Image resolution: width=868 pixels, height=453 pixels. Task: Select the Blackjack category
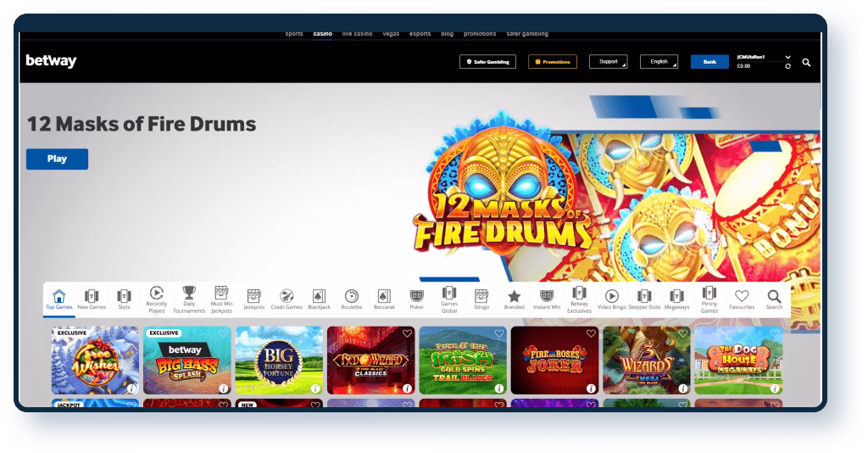(319, 299)
